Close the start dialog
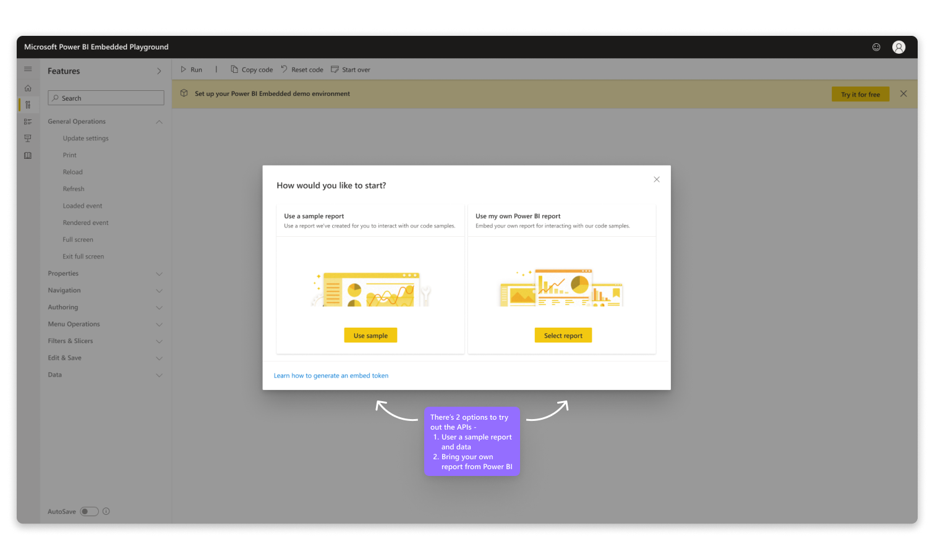Image resolution: width=935 pixels, height=560 pixels. coord(657,179)
